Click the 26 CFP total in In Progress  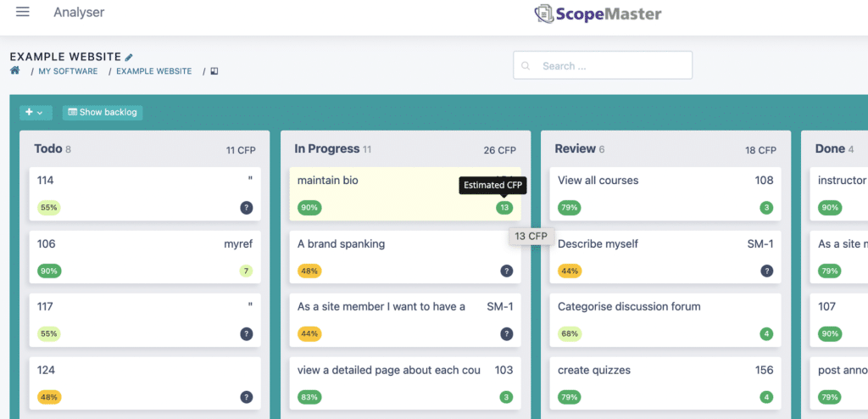499,150
